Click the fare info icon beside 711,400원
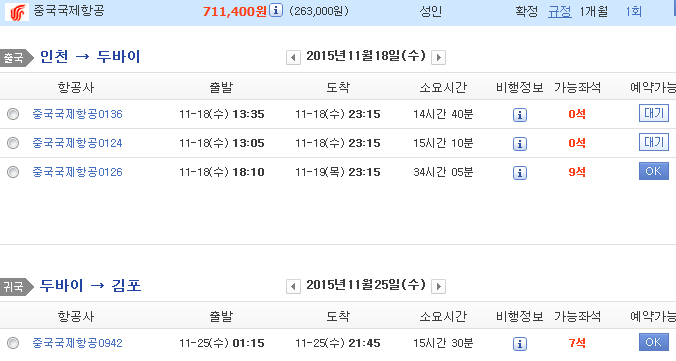This screenshot has width=676, height=361. pyautogui.click(x=276, y=10)
